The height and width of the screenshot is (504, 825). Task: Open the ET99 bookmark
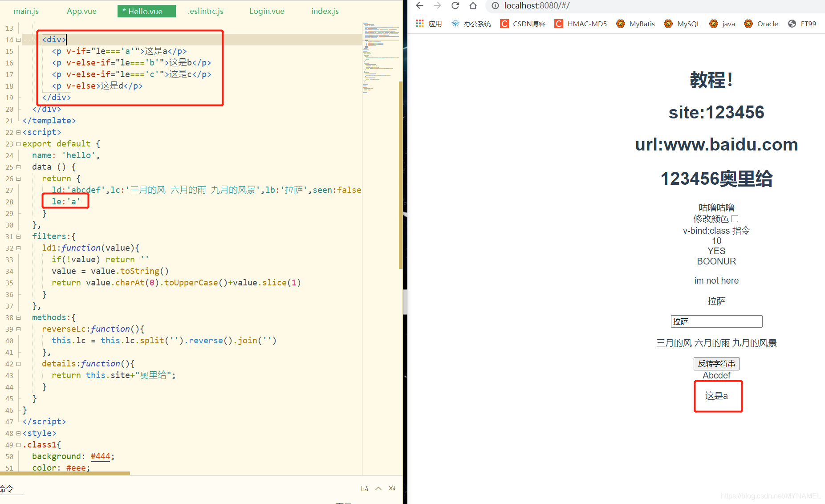point(802,24)
